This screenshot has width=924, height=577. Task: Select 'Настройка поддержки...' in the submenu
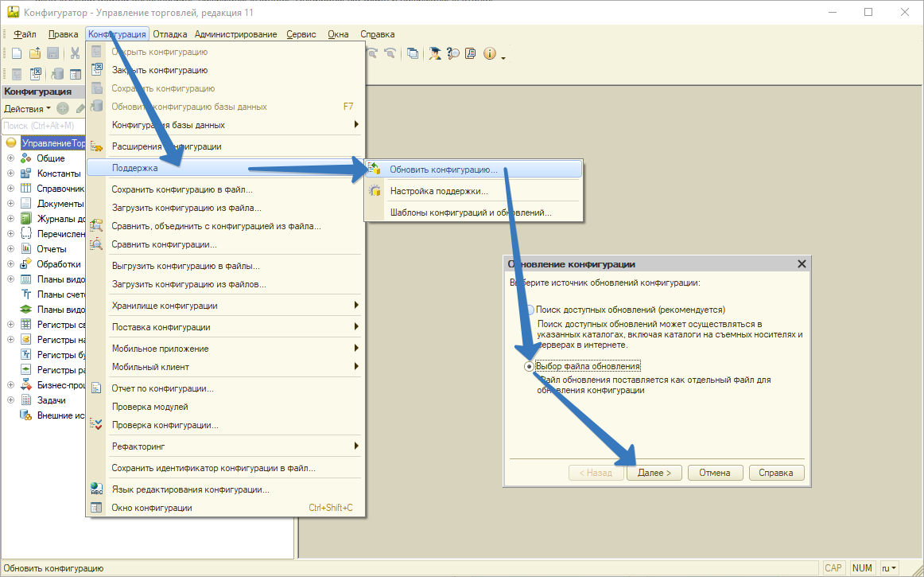click(438, 191)
